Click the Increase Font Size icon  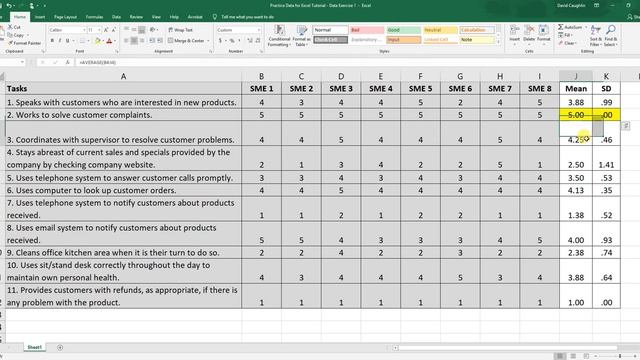point(106,30)
